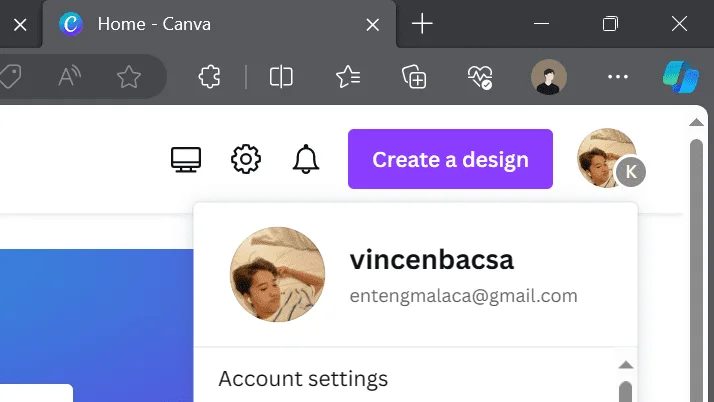714x402 pixels.
Task: Open Account settings in profile menu
Action: coord(303,379)
